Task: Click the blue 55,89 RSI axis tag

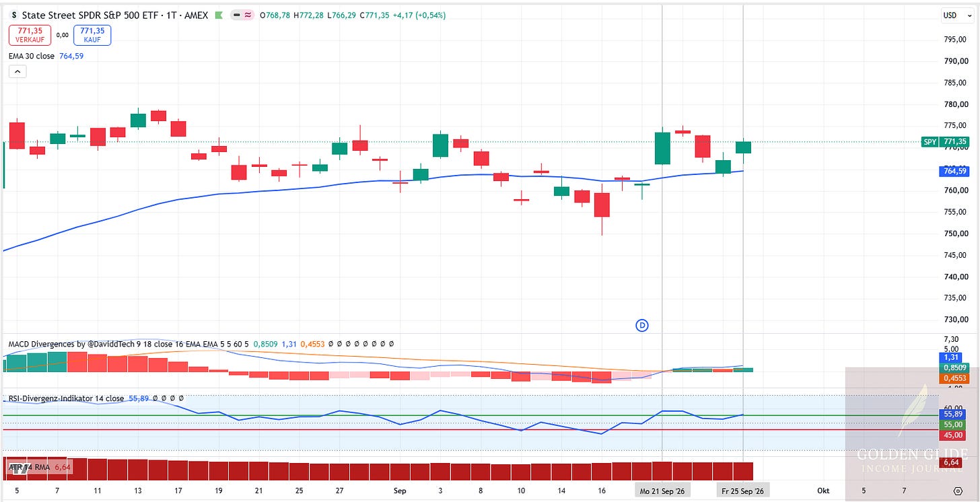Action: click(951, 415)
